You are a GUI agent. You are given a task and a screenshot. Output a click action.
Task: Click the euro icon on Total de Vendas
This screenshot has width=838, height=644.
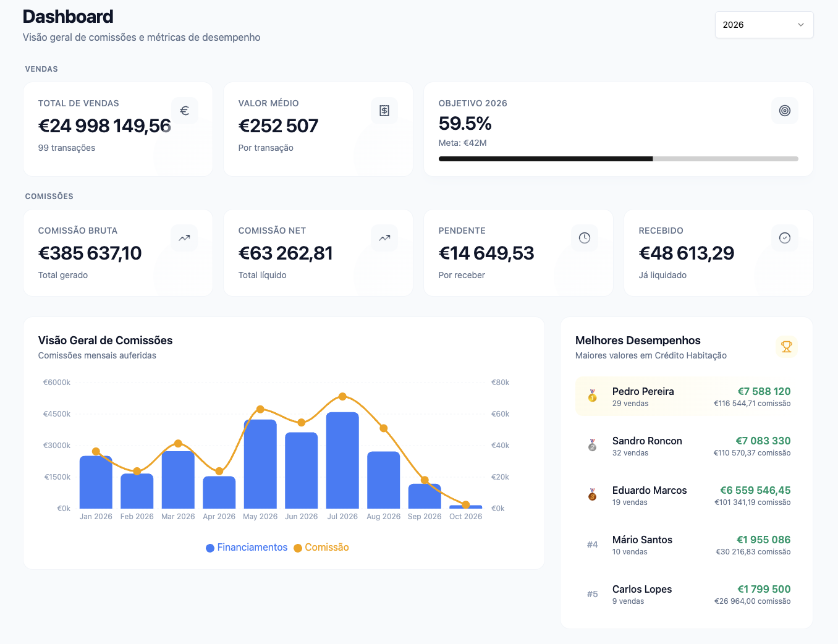(184, 111)
